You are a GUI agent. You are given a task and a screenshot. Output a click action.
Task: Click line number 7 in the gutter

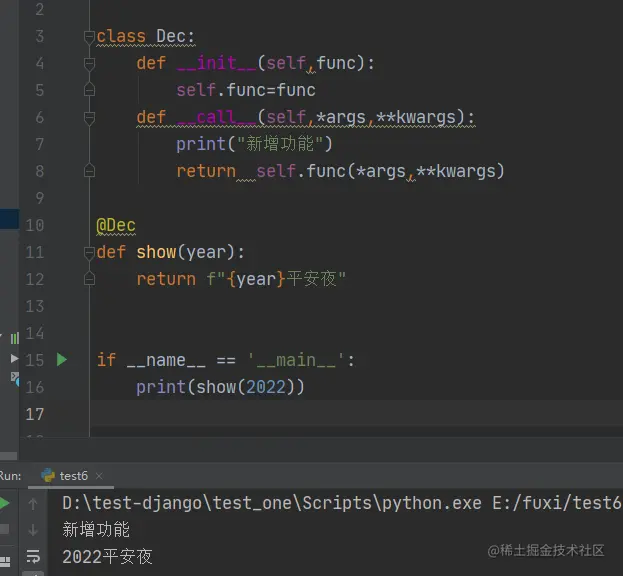point(39,144)
